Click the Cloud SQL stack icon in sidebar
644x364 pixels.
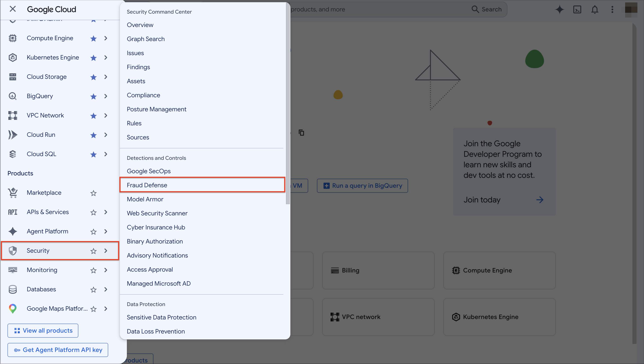tap(13, 154)
